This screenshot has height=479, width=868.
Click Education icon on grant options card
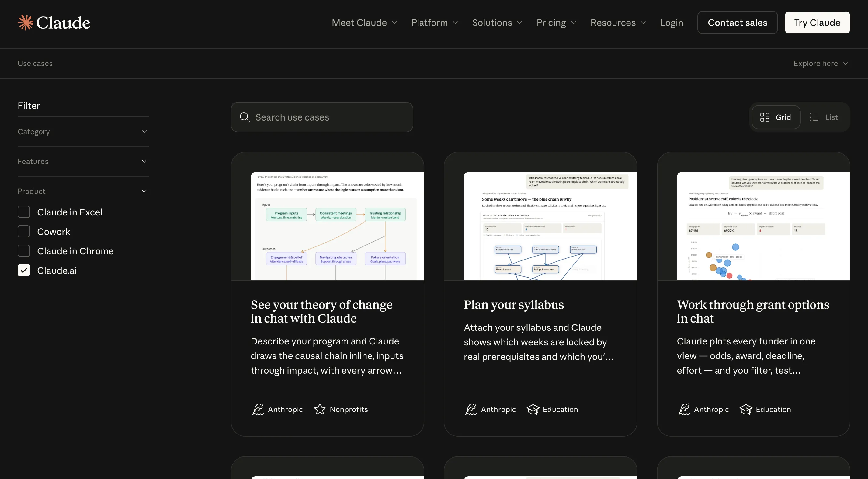746,409
